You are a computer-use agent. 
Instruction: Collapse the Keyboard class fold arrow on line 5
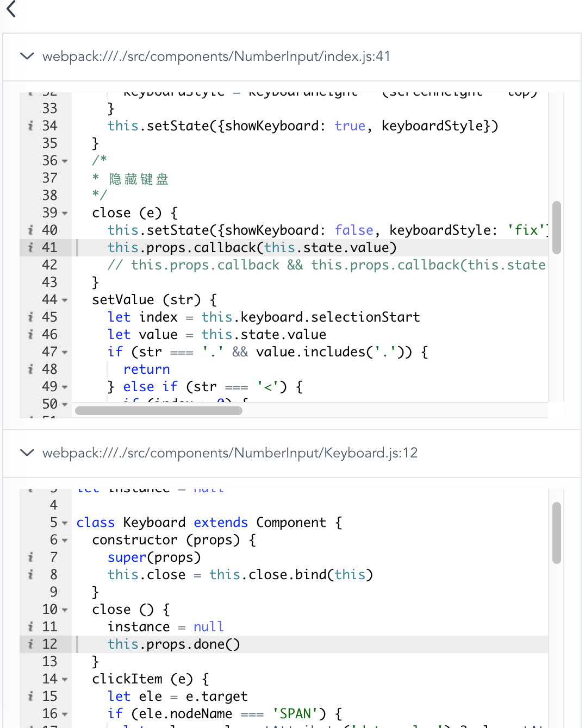tap(64, 523)
